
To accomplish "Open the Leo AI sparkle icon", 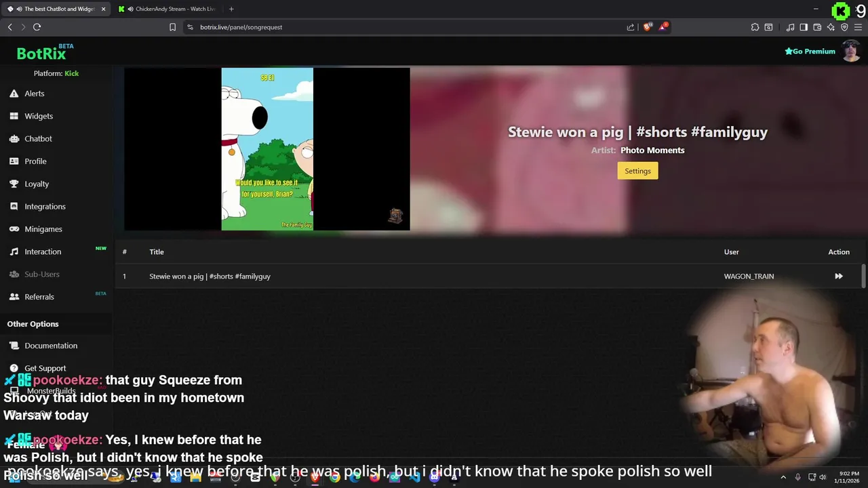I will coord(831,27).
